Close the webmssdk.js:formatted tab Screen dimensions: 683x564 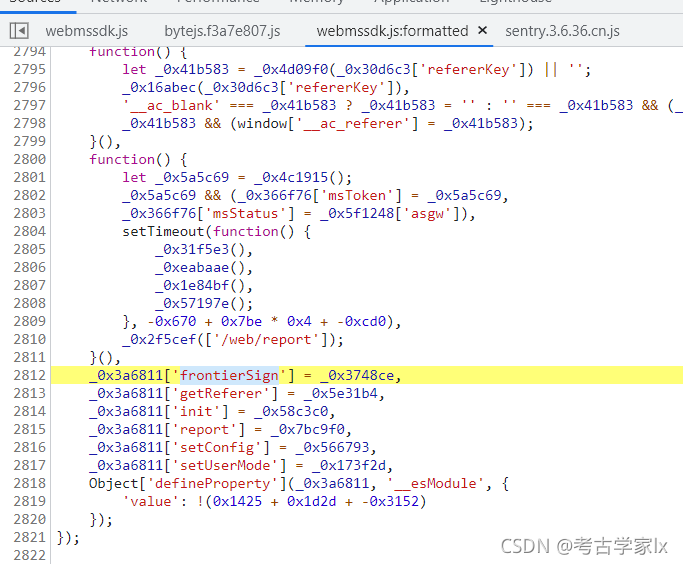pos(482,30)
